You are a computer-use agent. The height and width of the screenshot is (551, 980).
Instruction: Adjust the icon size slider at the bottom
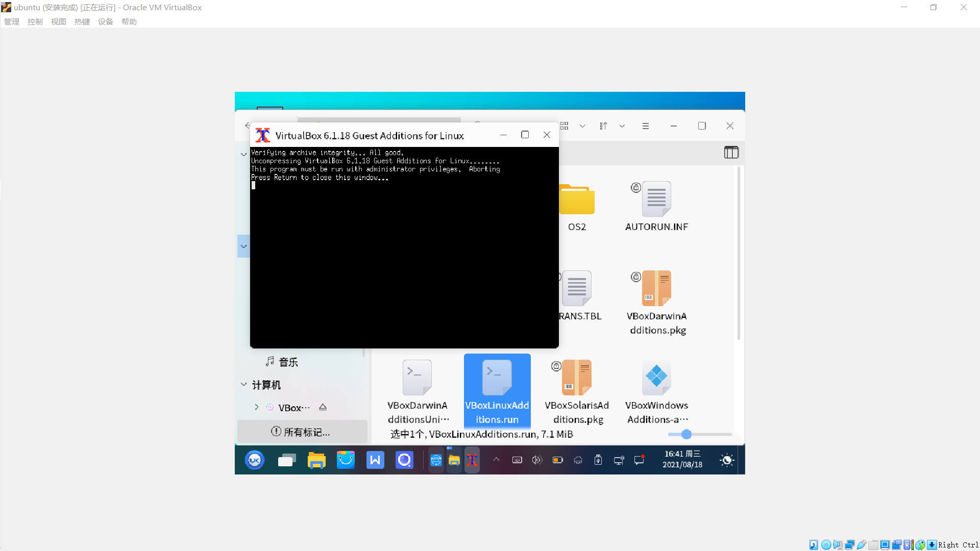[687, 434]
